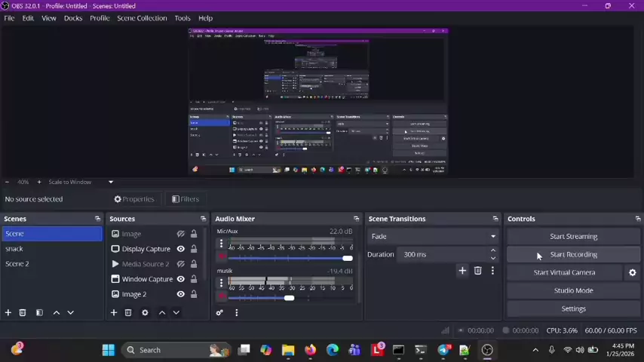The width and height of the screenshot is (644, 362).
Task: Open the preview scaling dropdown arrow
Action: [110, 182]
